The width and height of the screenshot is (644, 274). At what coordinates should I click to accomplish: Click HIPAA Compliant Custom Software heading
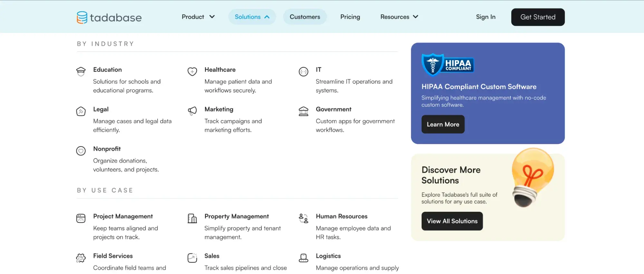(479, 87)
